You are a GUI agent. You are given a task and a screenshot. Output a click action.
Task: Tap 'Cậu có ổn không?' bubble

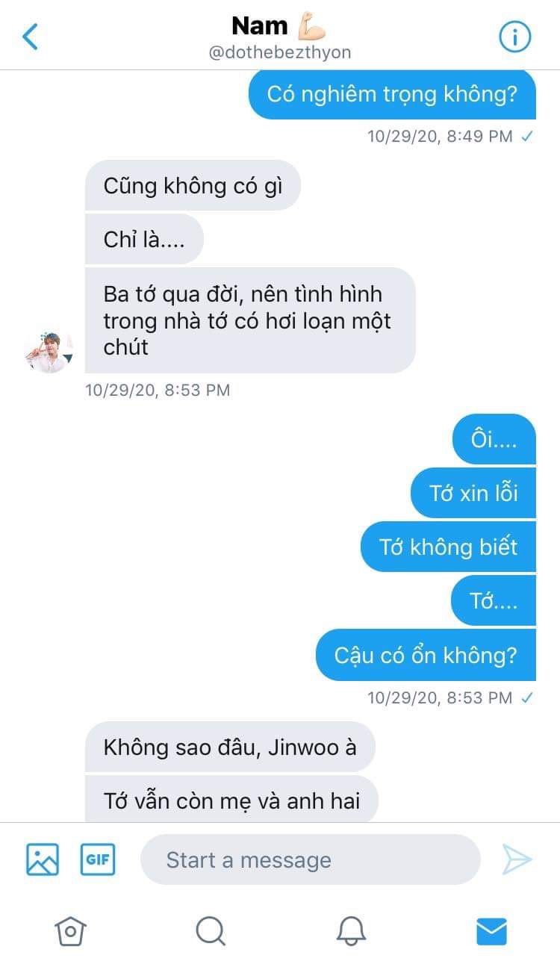click(x=426, y=655)
